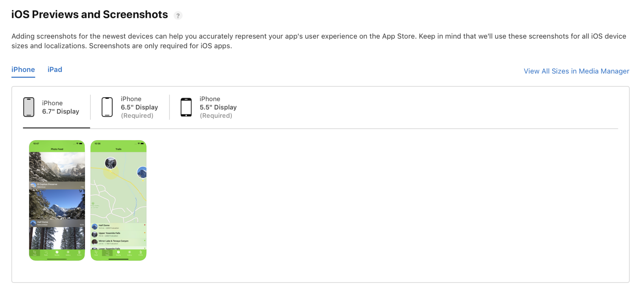Select the 6.5" Display (Required) size option
Image resolution: width=644 pixels, height=297 pixels.
(139, 107)
